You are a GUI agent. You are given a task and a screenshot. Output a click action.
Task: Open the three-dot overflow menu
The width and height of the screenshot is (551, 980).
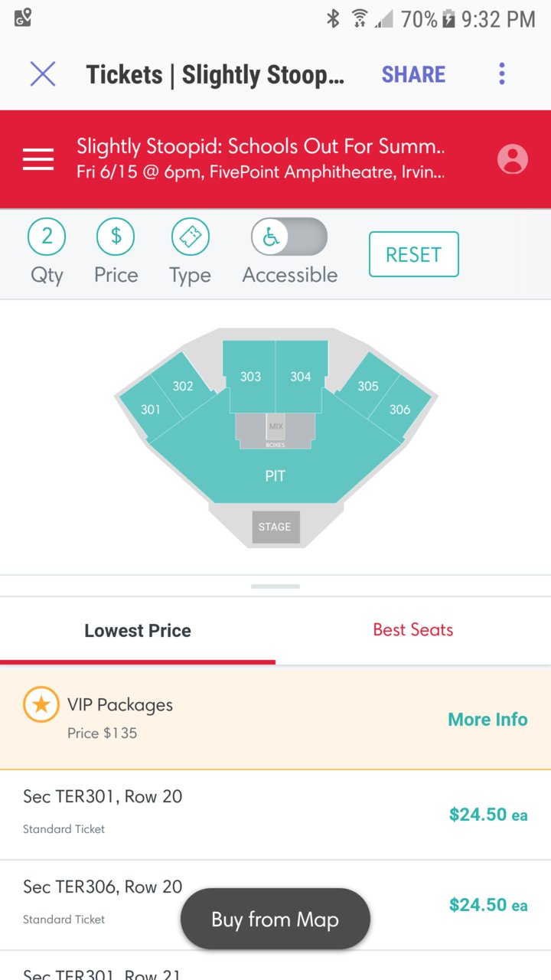(502, 74)
